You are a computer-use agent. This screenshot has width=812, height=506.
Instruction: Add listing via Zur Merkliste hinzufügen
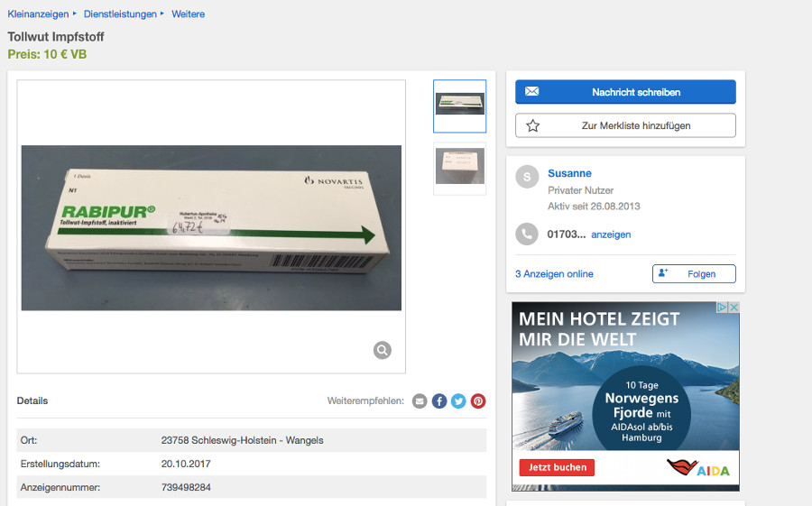pos(625,125)
